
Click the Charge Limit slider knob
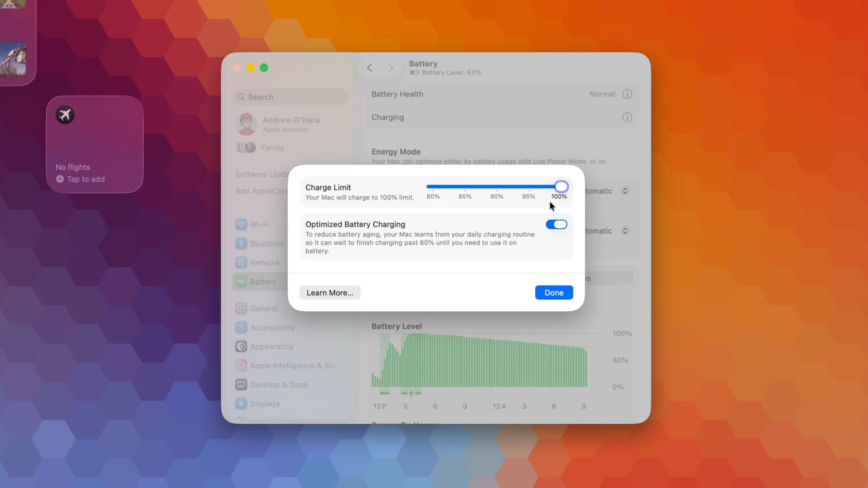tap(561, 187)
